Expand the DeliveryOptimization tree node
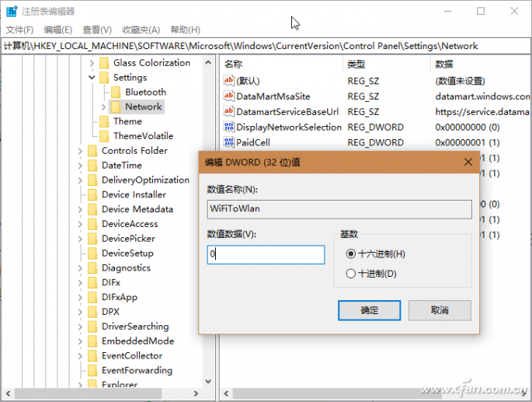Screen dimensions: 532x402 point(80,180)
